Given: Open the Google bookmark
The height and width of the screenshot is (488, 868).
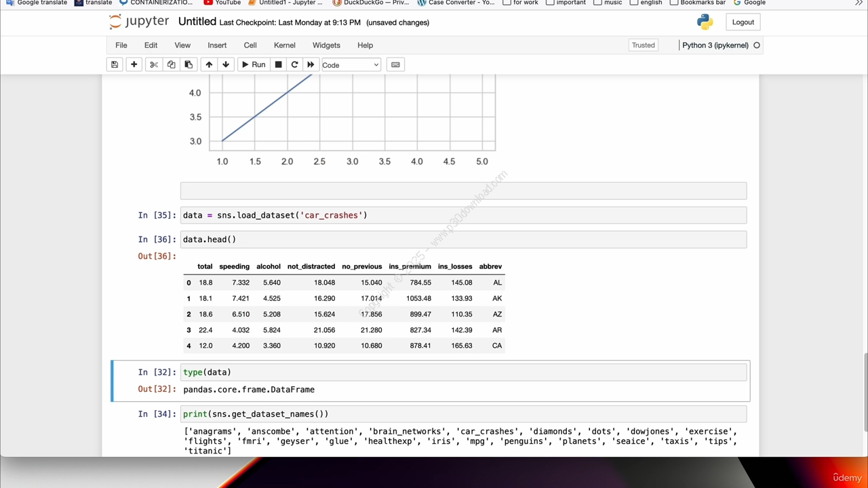Looking at the screenshot, I should click(x=749, y=3).
